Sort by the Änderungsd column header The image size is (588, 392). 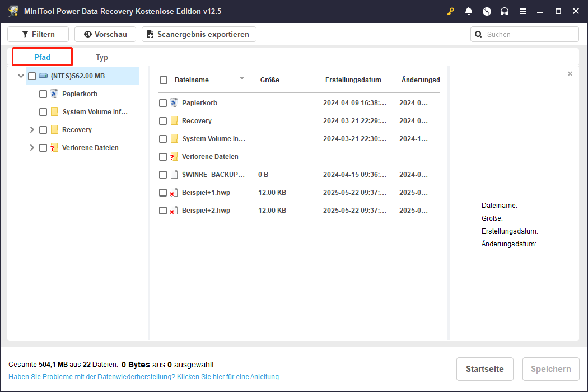tap(421, 80)
